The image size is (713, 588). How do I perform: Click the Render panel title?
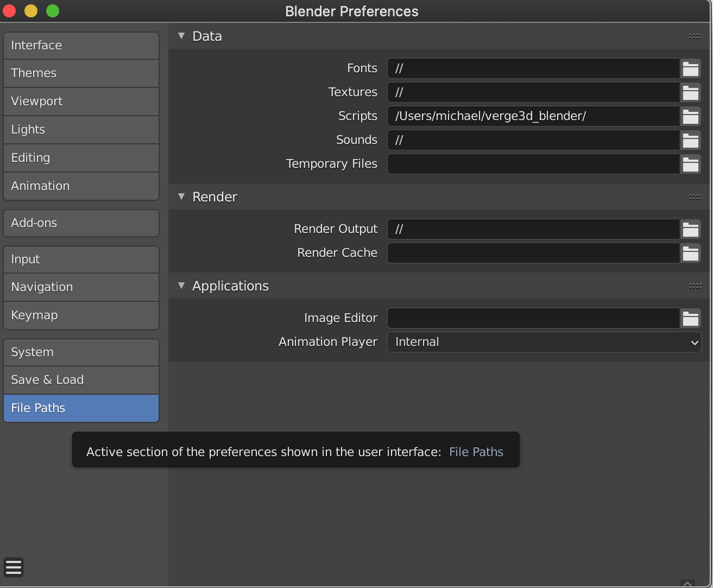tap(214, 197)
